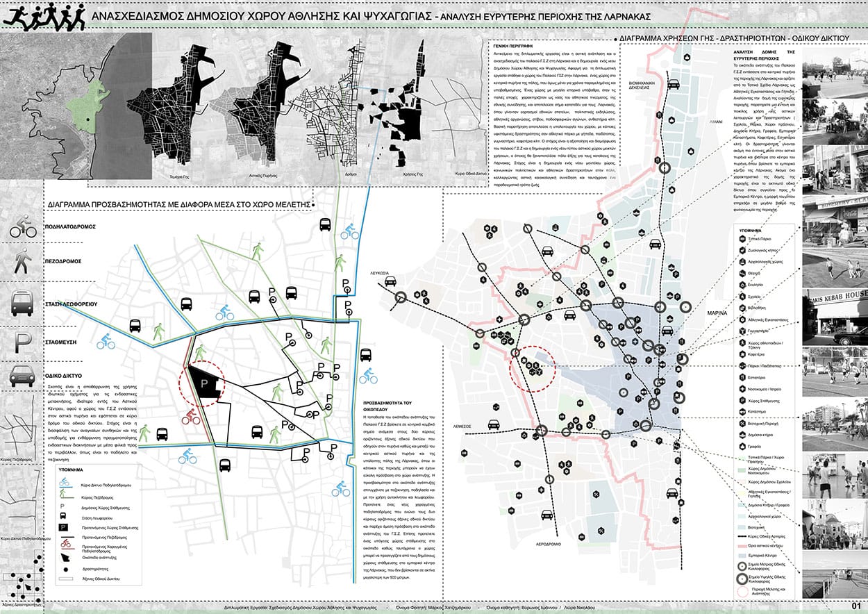
Task: Click the Καφετέρια legend icon
Action: [x=742, y=355]
